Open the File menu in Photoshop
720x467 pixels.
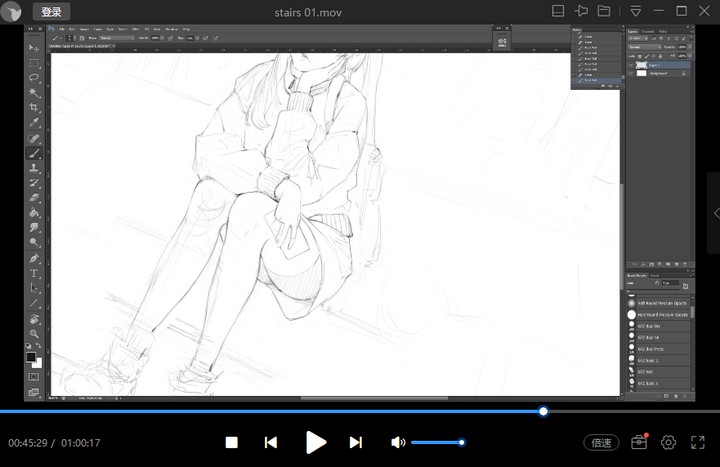pos(62,29)
